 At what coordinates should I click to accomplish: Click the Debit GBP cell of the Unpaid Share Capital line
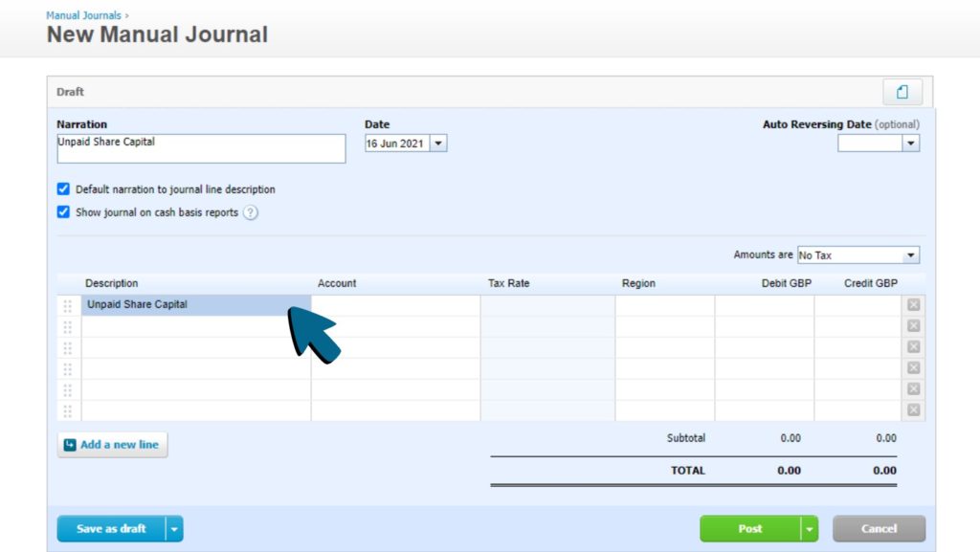tap(765, 305)
